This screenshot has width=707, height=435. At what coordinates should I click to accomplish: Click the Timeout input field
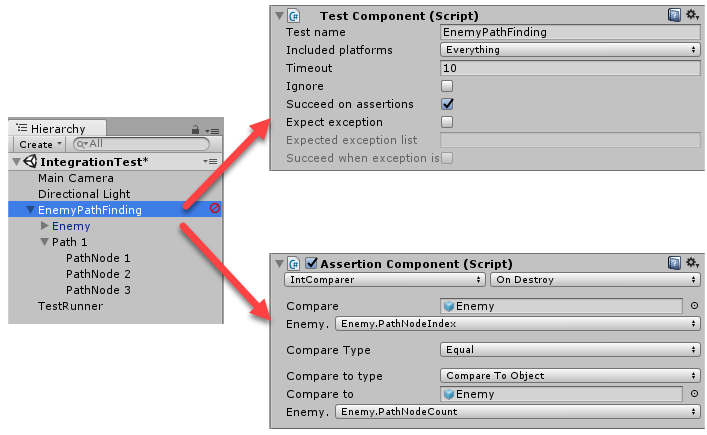[571, 68]
